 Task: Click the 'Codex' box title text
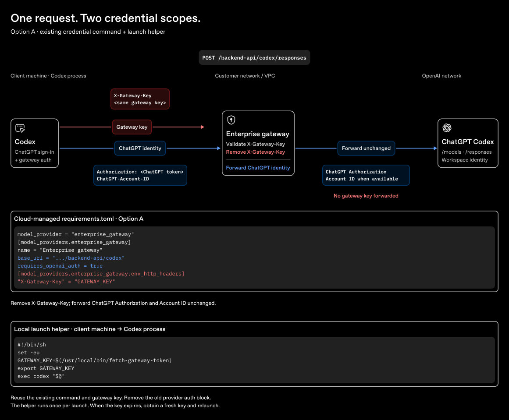(25, 142)
